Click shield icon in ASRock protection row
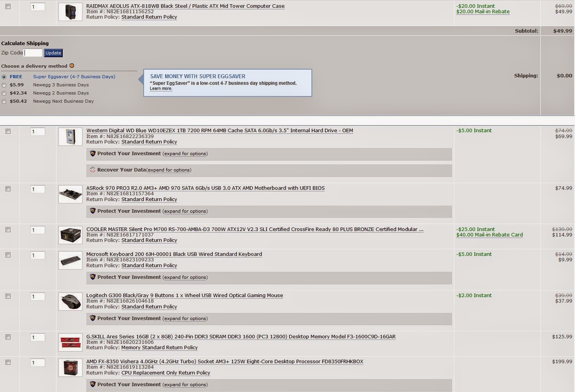This screenshot has height=392, width=575. (93, 211)
